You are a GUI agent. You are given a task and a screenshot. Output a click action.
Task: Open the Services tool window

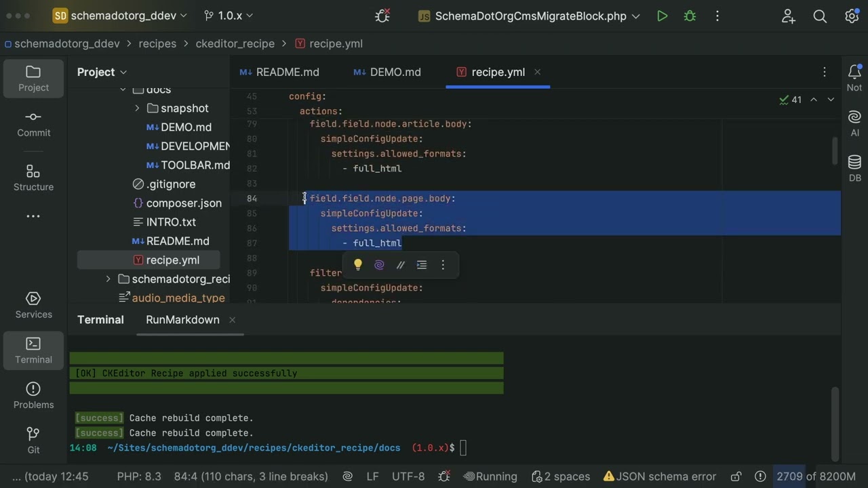[x=33, y=305]
